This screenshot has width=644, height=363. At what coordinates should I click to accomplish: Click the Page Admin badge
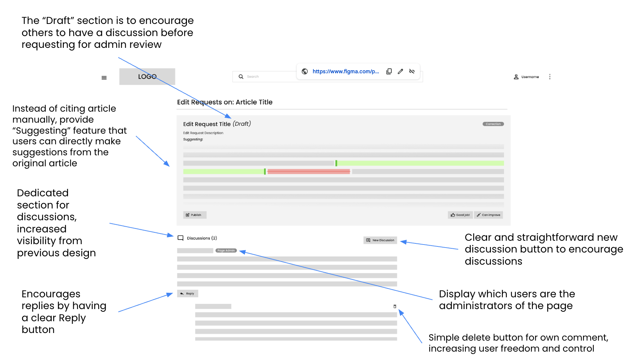coord(226,251)
